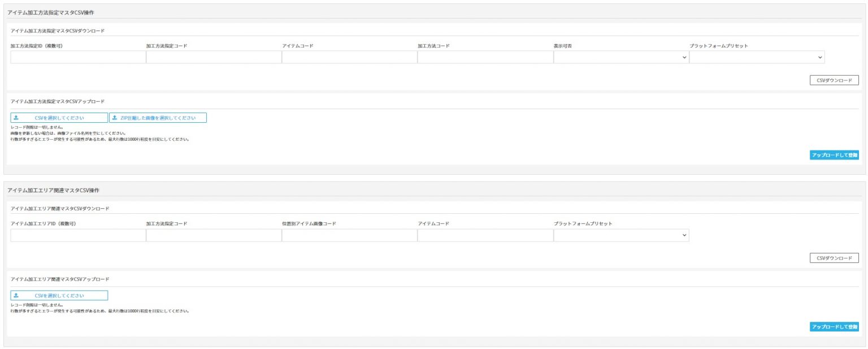Click the アイテムコード field in the lower section

point(485,235)
